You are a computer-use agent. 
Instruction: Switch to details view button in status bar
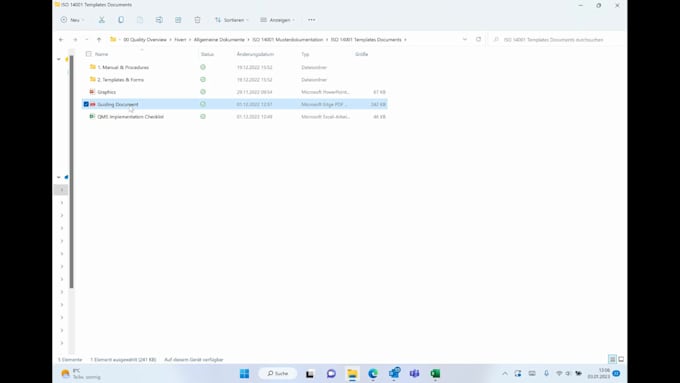(x=612, y=359)
